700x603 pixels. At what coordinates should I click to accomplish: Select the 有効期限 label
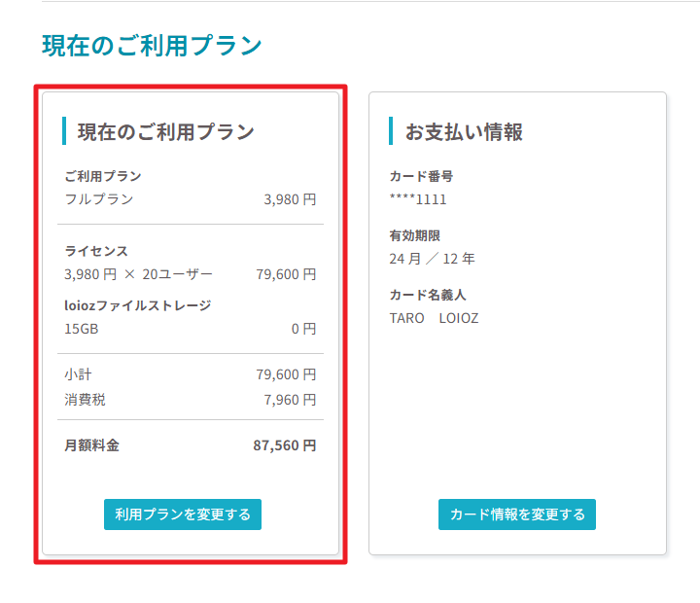415,235
